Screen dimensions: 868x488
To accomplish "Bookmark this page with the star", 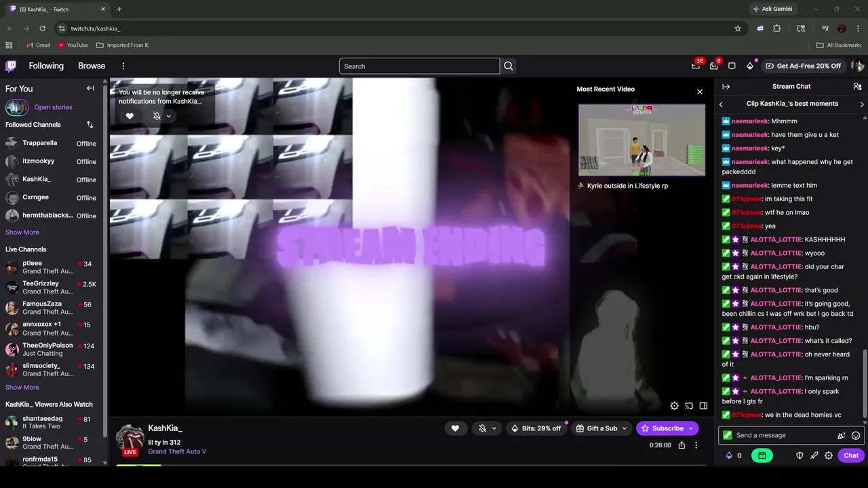I will (x=738, y=28).
